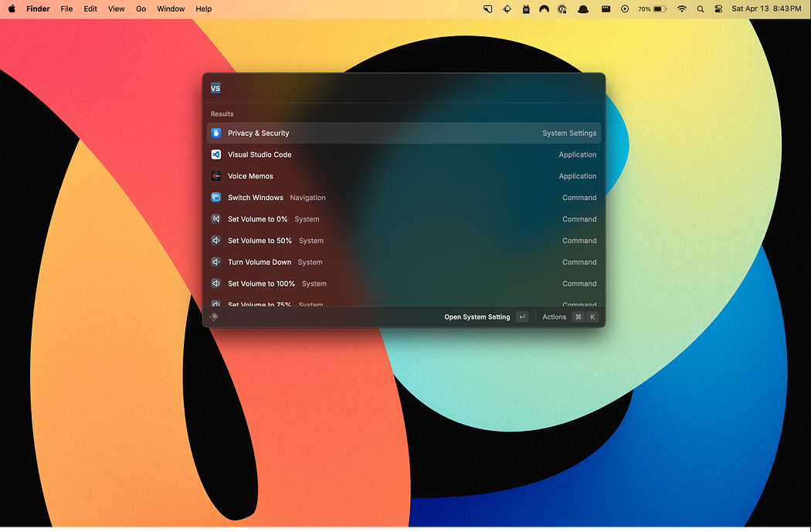
Task: Open Control Center in menu bar
Action: (718, 8)
